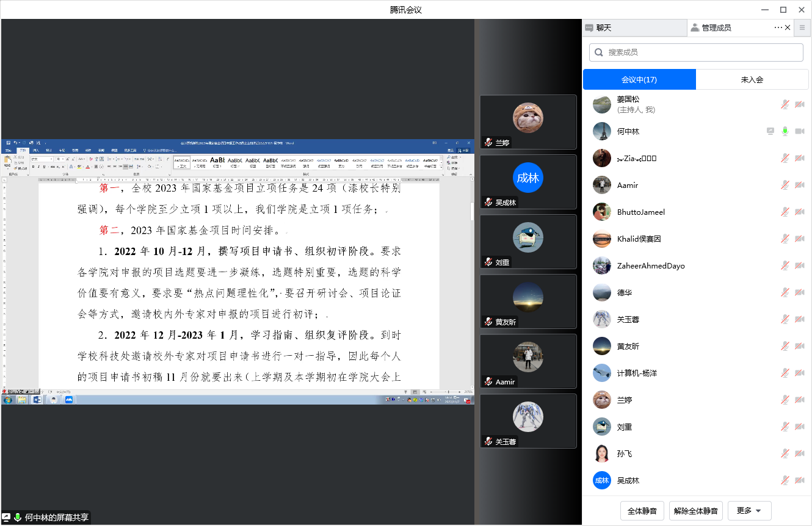812x526 pixels.
Task: Switch to the 聊天 tab
Action: [x=634, y=28]
